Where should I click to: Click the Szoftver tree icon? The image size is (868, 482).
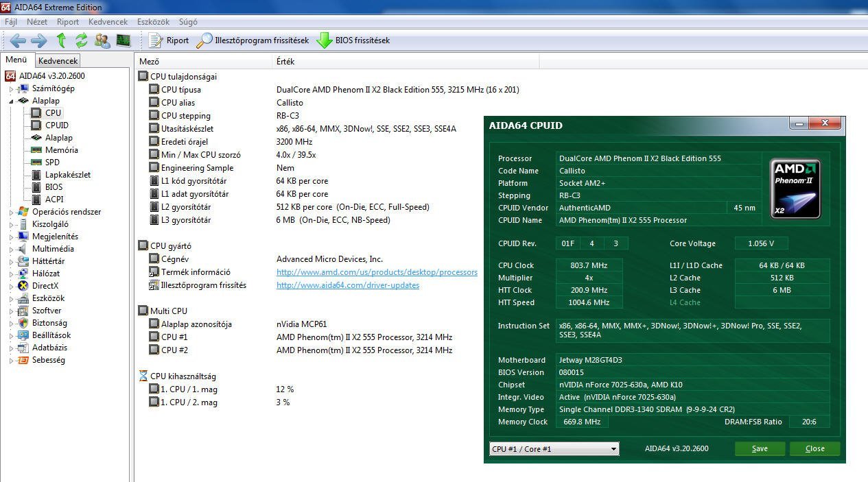point(23,311)
